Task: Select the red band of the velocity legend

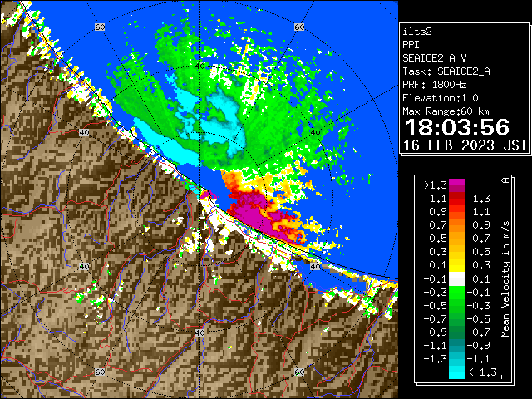Action: (x=457, y=199)
